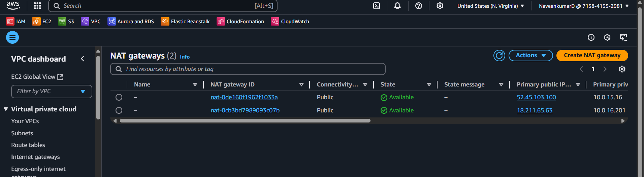The width and height of the screenshot is (644, 177).
Task: Open the services grid menu
Action: [x=37, y=6]
